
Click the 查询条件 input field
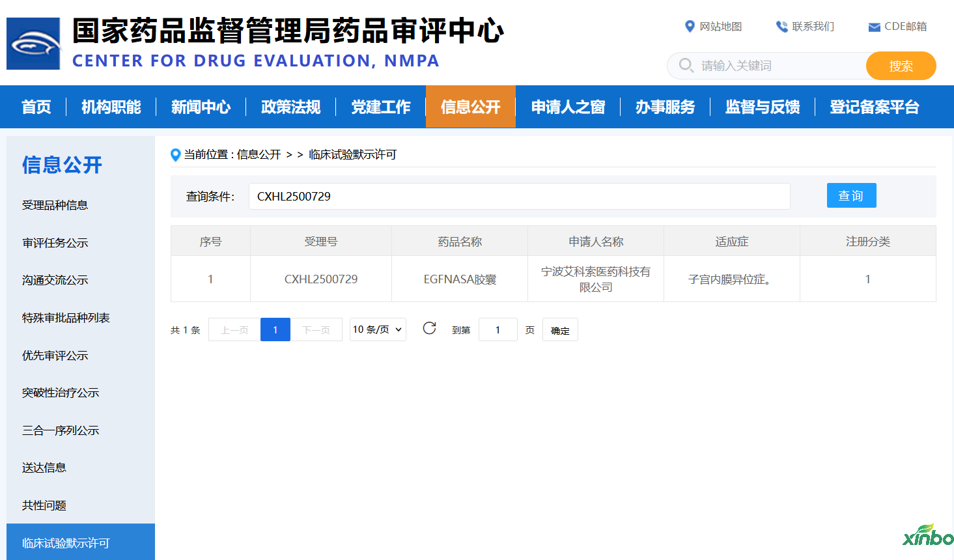coord(519,196)
